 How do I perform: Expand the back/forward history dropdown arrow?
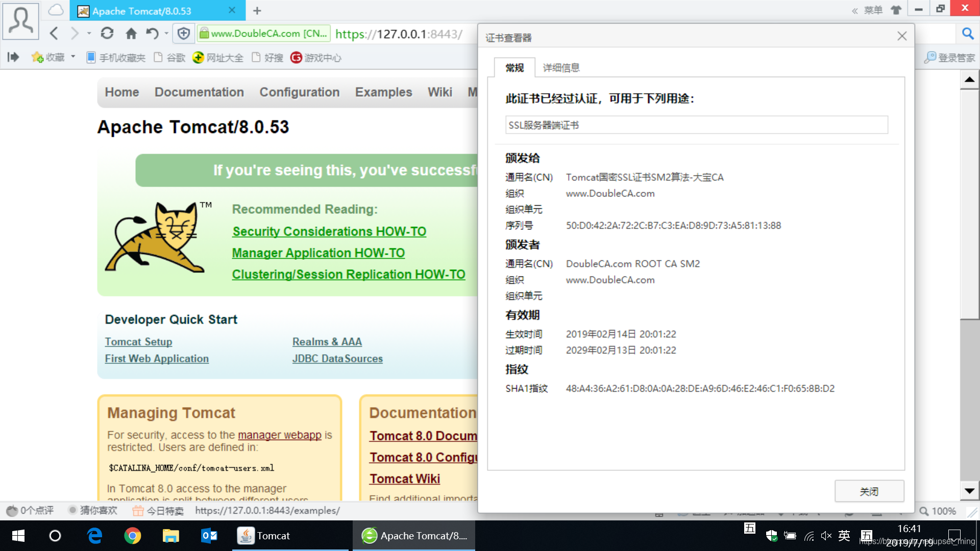[x=89, y=34]
